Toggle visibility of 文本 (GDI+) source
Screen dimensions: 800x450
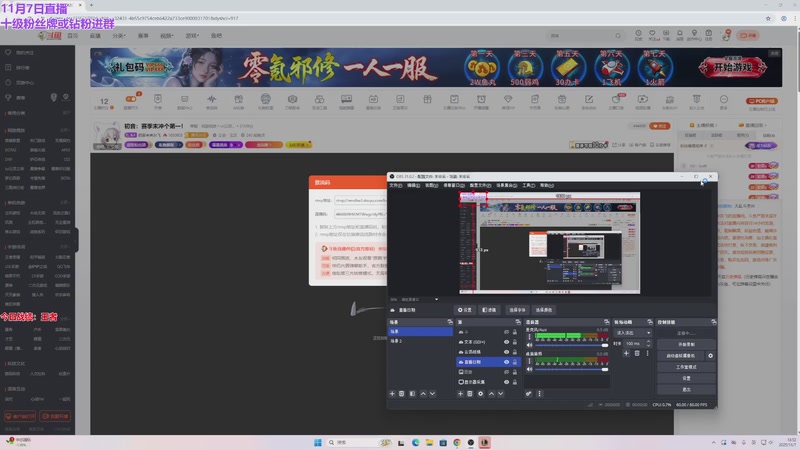point(506,342)
